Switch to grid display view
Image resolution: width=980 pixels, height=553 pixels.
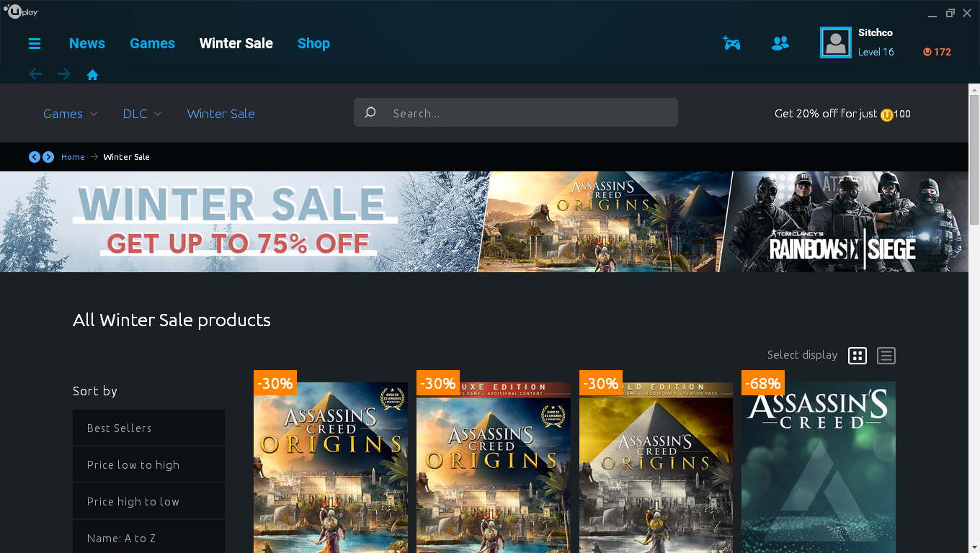(x=857, y=356)
